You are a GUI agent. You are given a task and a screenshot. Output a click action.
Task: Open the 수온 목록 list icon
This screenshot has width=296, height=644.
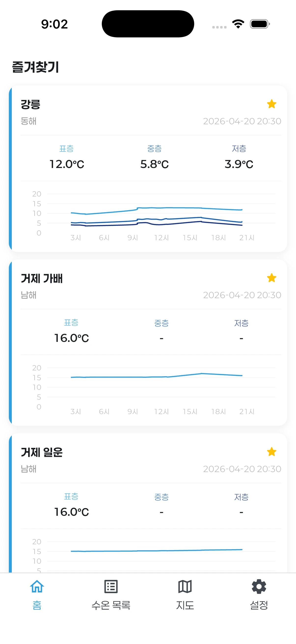click(111, 587)
